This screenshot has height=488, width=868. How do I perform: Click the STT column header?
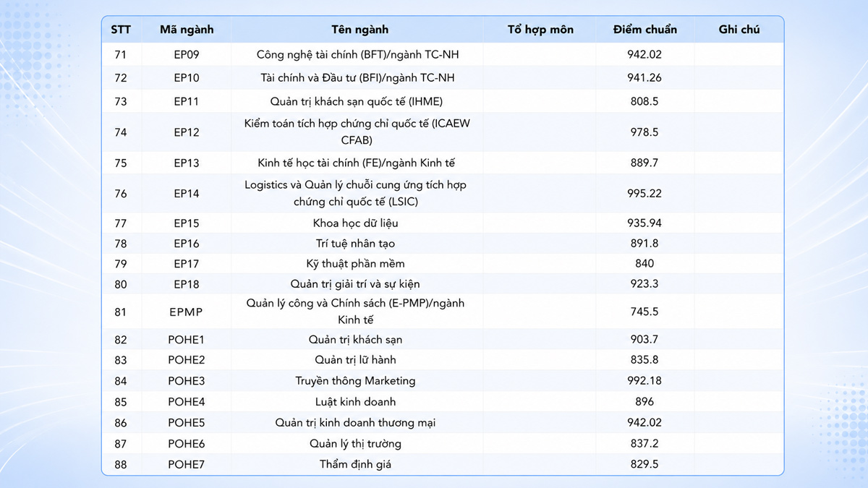(x=120, y=30)
